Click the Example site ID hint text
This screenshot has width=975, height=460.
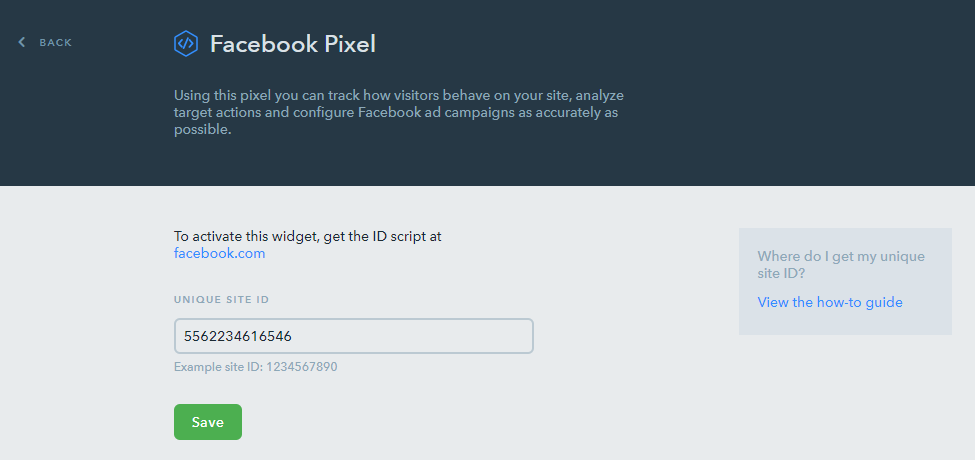point(256,367)
